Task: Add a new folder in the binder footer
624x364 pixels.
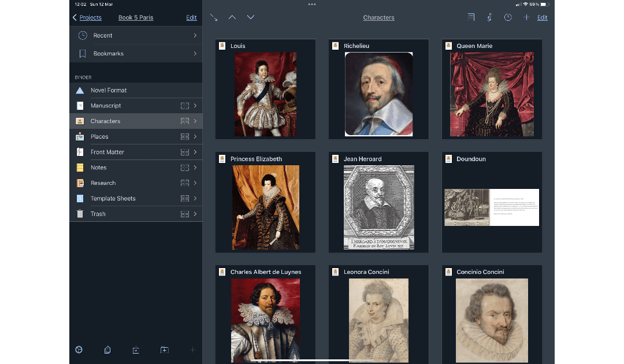Action: [164, 350]
